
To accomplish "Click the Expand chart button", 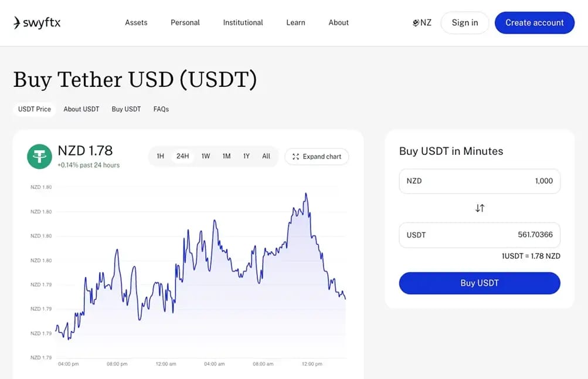I will tap(317, 157).
